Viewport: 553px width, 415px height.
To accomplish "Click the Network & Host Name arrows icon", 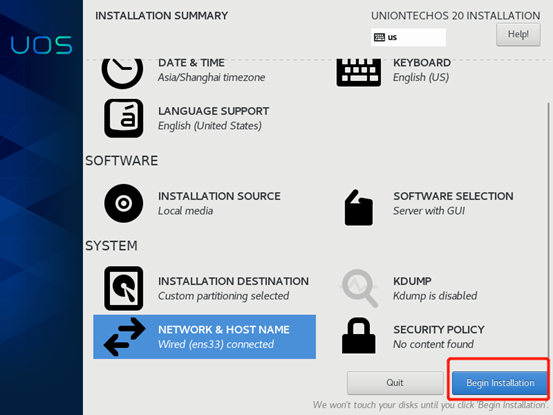I will pyautogui.click(x=124, y=337).
